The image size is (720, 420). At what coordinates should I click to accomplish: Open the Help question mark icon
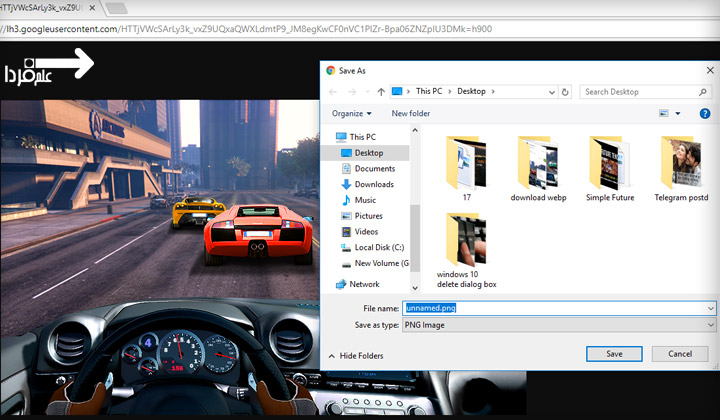(x=704, y=114)
